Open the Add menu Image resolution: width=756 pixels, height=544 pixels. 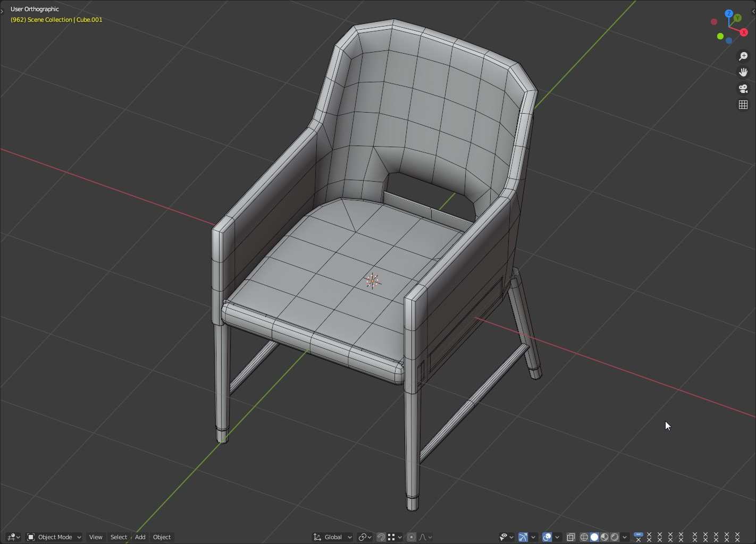pos(140,537)
